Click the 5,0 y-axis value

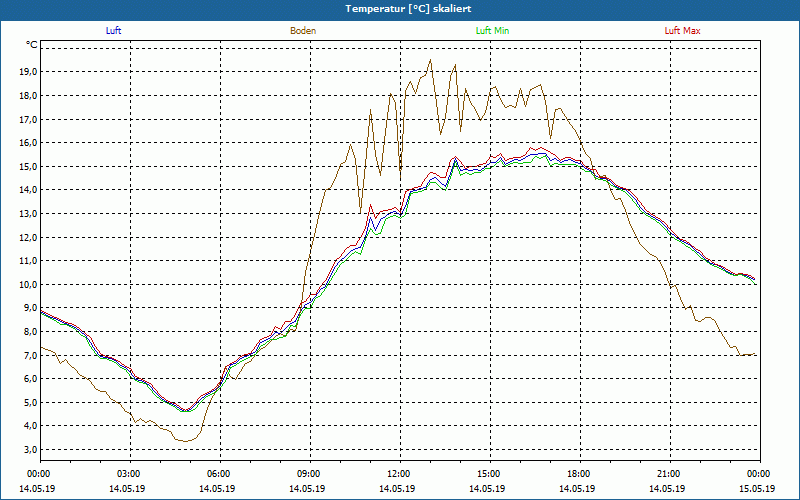click(30, 402)
